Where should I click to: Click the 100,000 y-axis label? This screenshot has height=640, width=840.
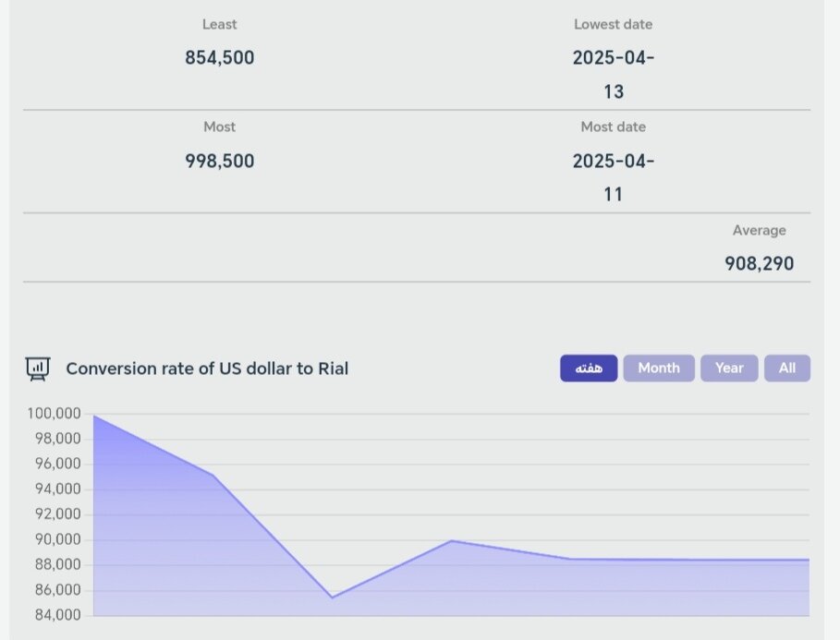point(55,414)
